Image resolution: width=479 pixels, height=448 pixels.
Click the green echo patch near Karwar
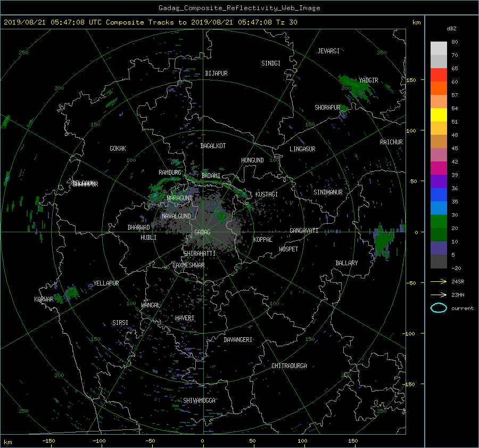[72, 292]
